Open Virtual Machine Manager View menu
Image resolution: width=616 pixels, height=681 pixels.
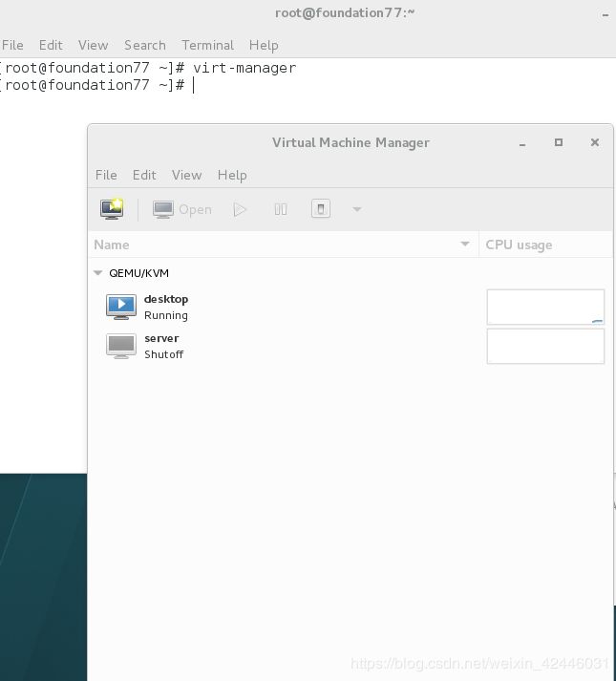click(x=187, y=175)
